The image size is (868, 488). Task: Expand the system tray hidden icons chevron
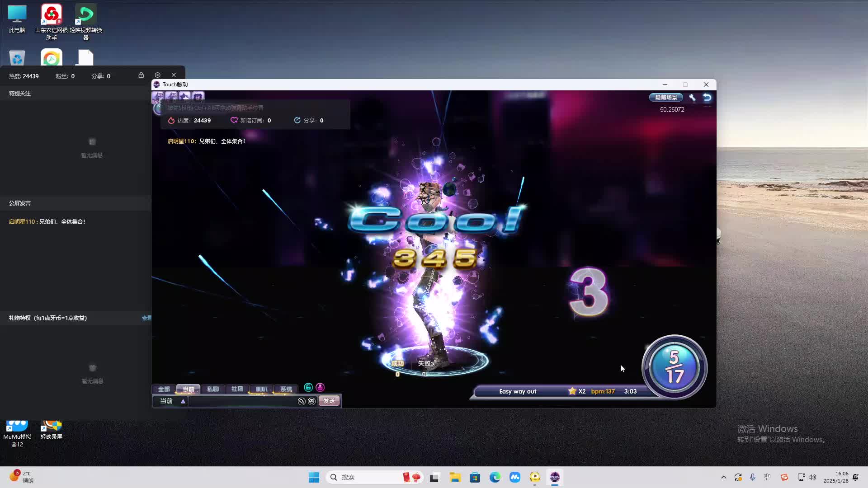pos(723,477)
